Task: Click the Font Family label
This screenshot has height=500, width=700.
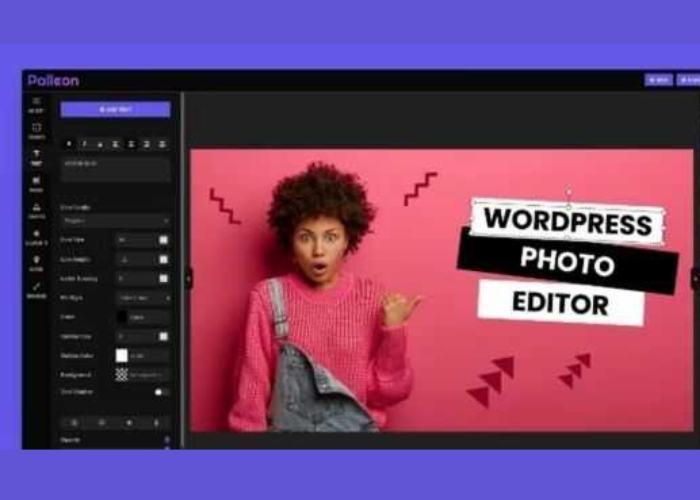Action: [x=75, y=208]
